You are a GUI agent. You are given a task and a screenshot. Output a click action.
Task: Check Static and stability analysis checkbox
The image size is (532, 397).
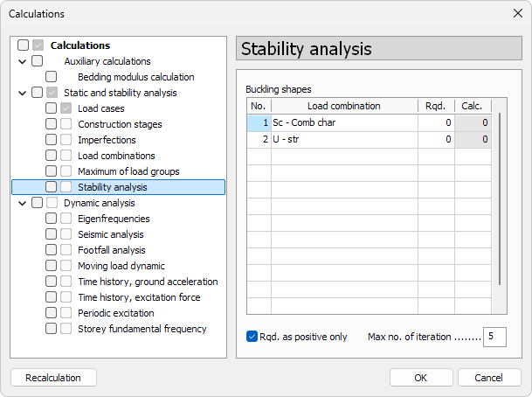pos(37,93)
